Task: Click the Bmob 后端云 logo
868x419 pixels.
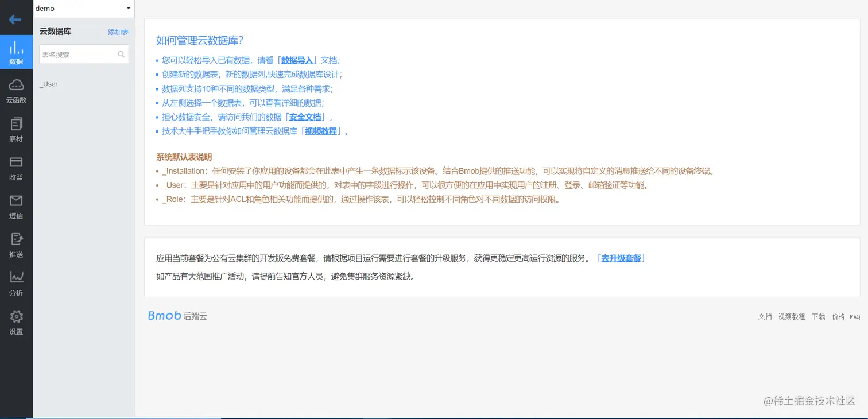Action: pos(177,316)
